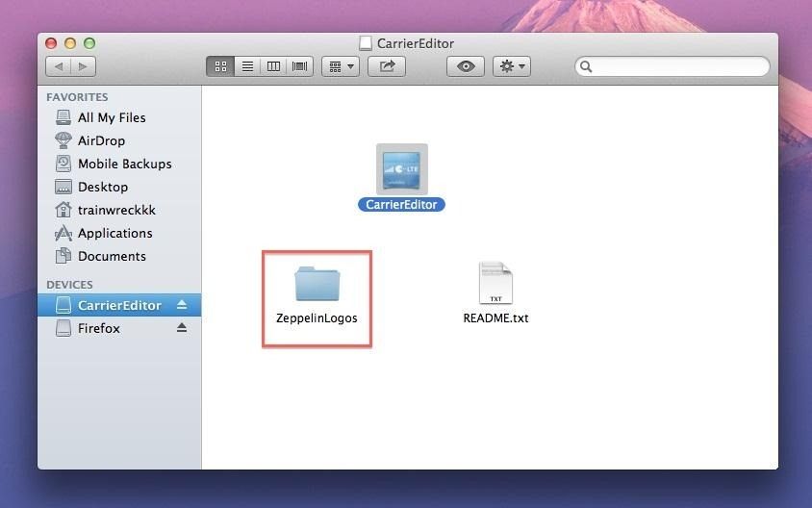Screen dimensions: 812x508
Task: Click the Share toolbar button
Action: (x=388, y=66)
